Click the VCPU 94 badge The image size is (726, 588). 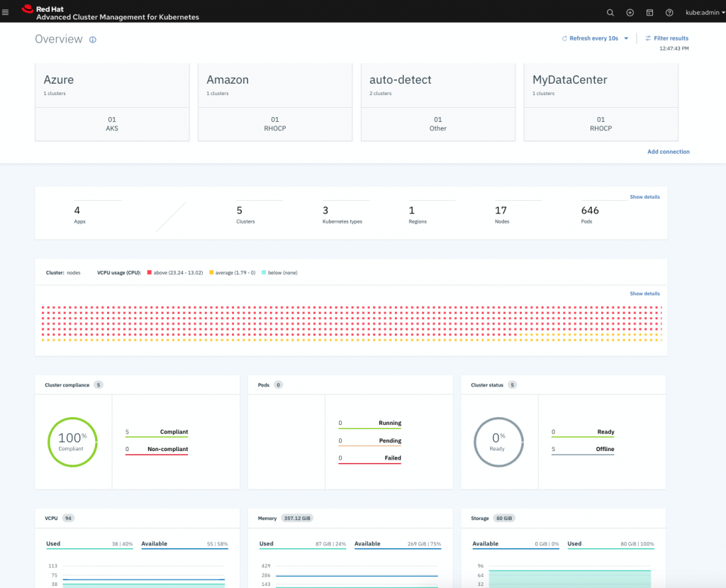pos(68,518)
